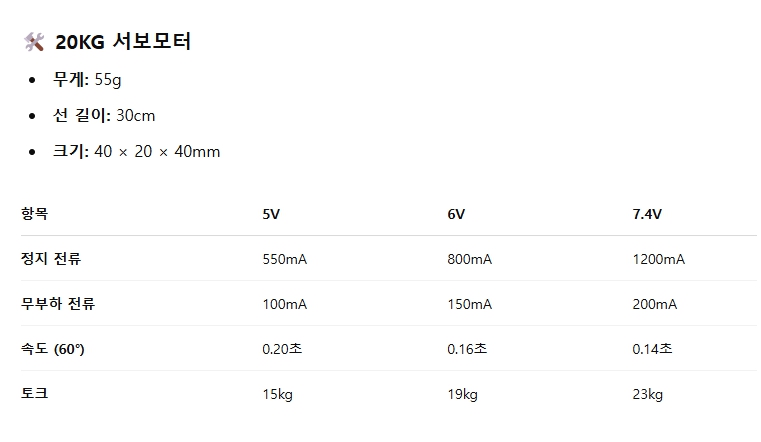Click the 6V column header

[x=456, y=214]
